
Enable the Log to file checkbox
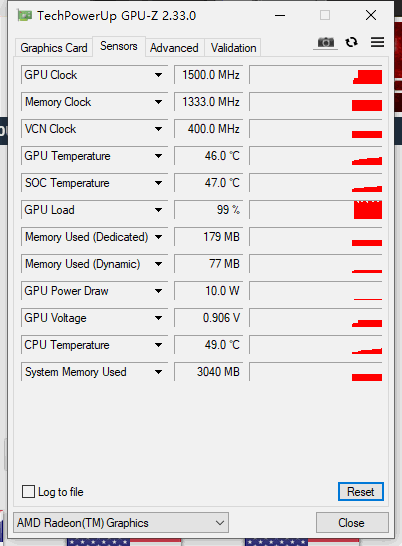[x=28, y=492]
